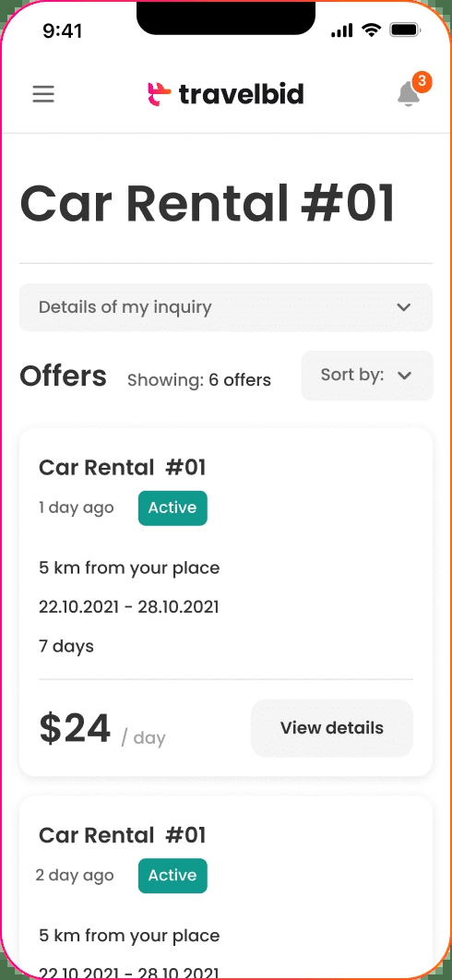
Task: Open the hamburger menu
Action: (43, 94)
